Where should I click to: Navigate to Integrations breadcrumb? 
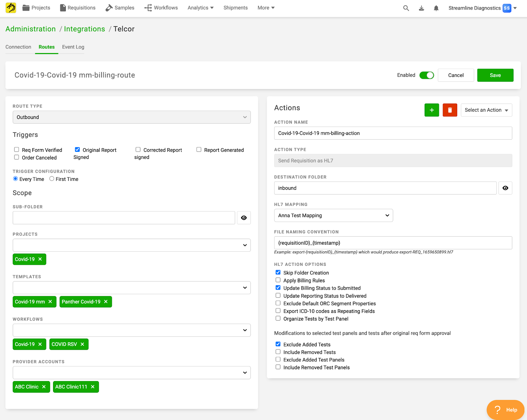click(85, 29)
